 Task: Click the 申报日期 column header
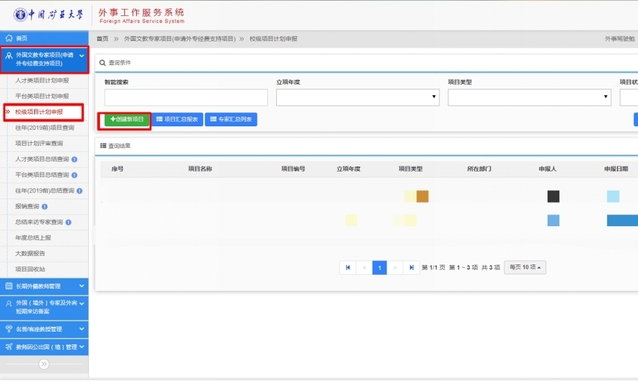[616, 169]
